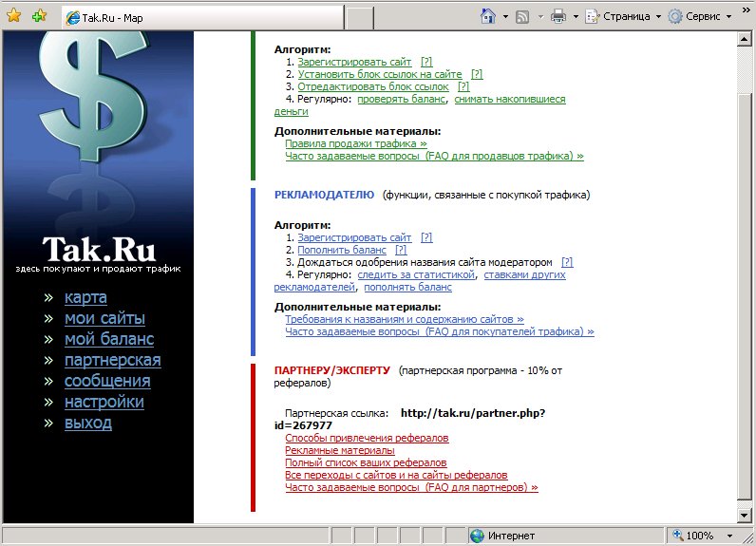The width and height of the screenshot is (756, 546).
Task: Click the Установить блок ссылок на сайте link
Action: [x=380, y=74]
